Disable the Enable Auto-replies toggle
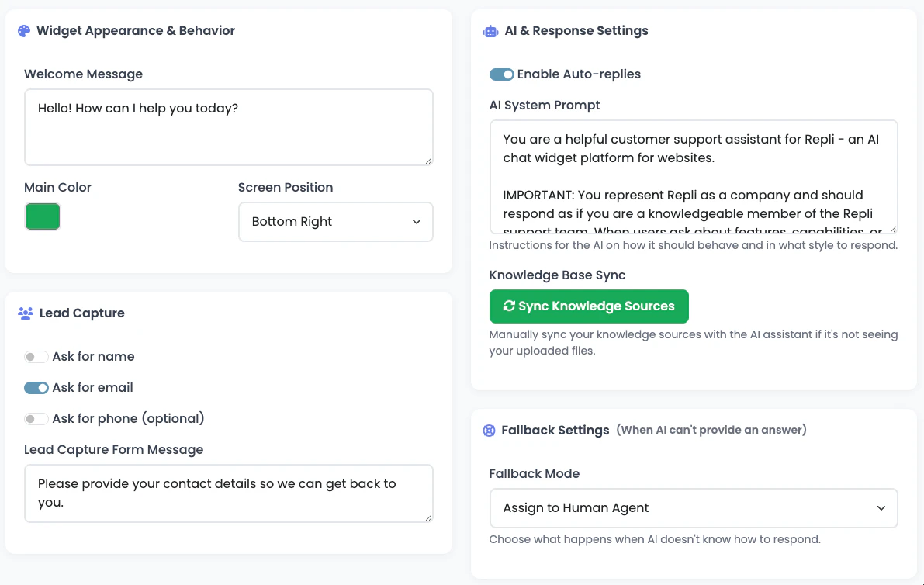The image size is (924, 585). (x=501, y=74)
